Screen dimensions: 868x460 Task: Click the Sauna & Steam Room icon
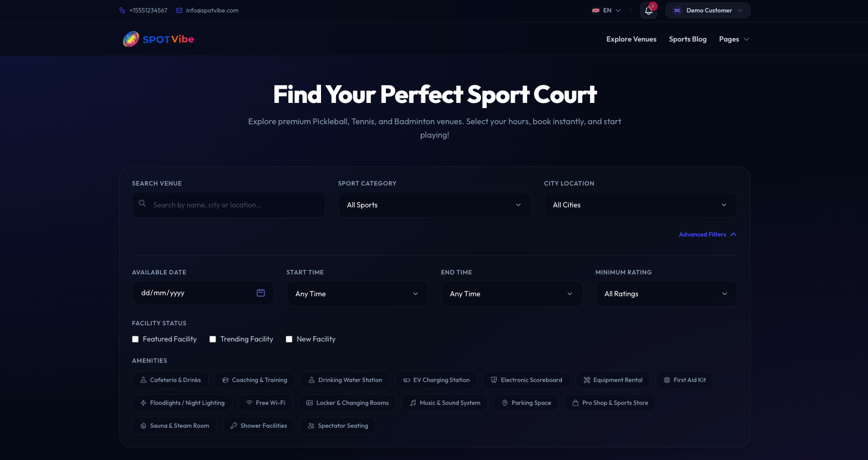pyautogui.click(x=143, y=426)
